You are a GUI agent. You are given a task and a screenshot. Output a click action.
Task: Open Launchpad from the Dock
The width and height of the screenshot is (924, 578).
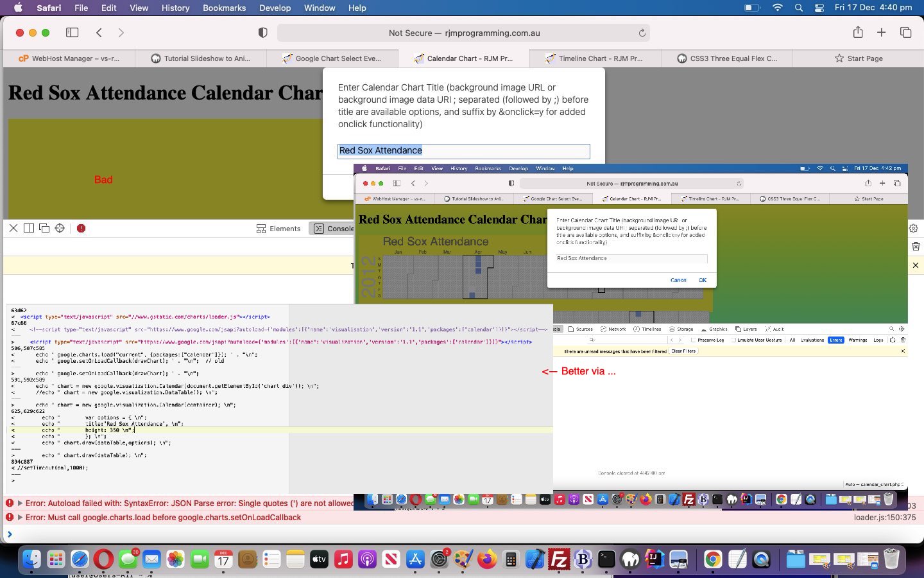coord(56,559)
